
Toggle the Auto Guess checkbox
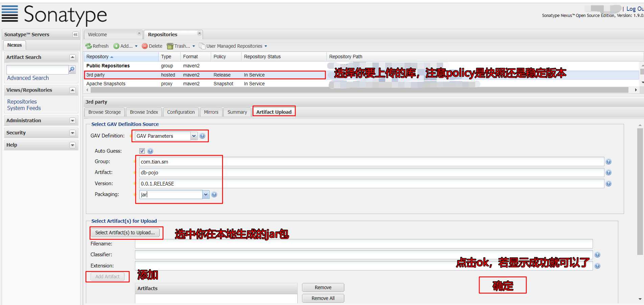coord(142,151)
